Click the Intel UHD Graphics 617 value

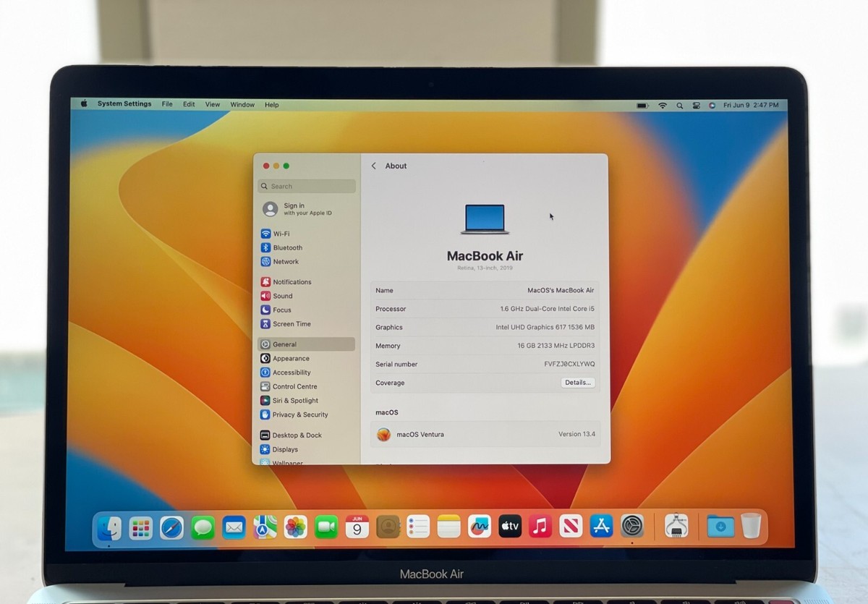545,327
